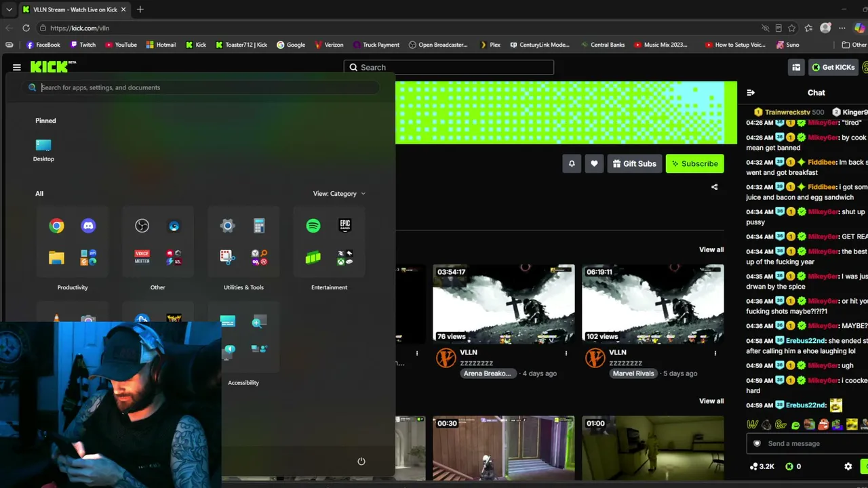The image size is (868, 488).
Task: Expand the Other favorites folder
Action: 854,45
